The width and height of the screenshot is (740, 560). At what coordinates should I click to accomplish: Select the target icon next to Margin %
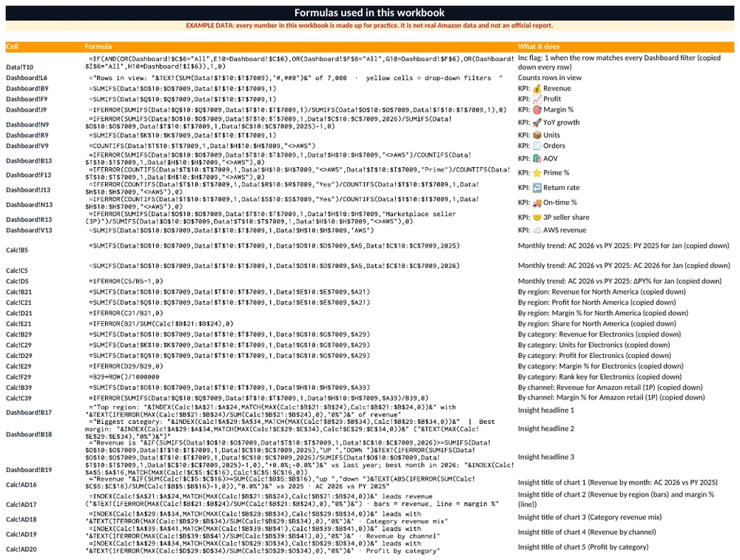click(x=536, y=110)
